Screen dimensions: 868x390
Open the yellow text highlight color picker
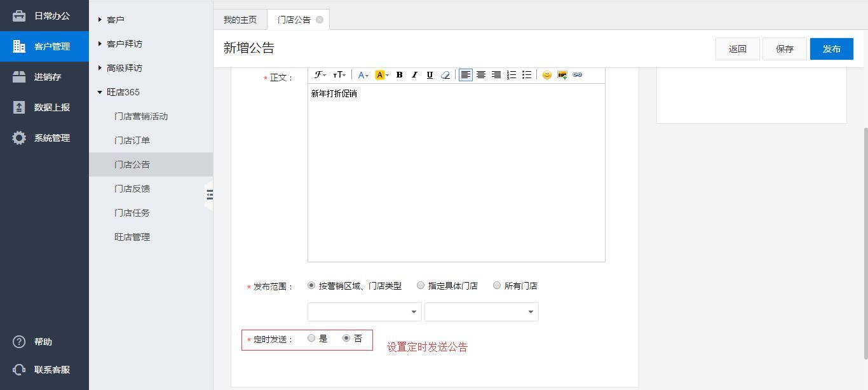pyautogui.click(x=382, y=75)
